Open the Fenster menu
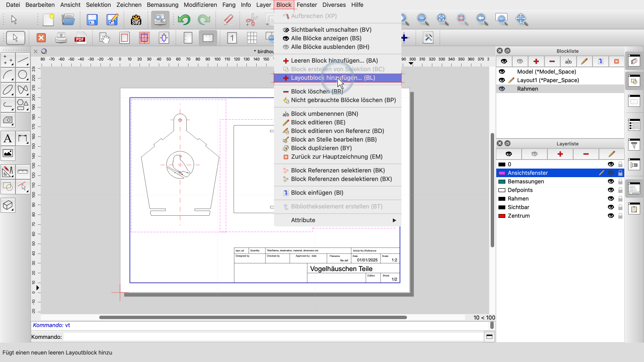The width and height of the screenshot is (644, 362). coord(307,5)
